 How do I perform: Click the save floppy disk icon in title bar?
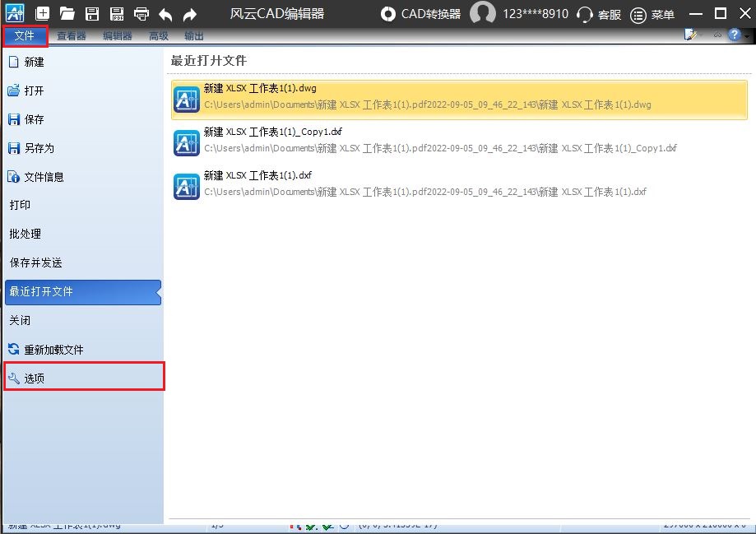(x=92, y=14)
